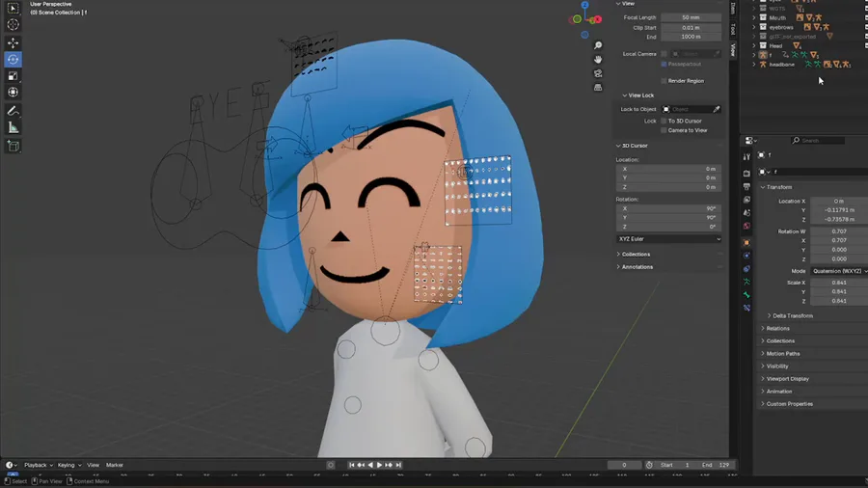Expand the Relations section
Viewport: 868px width, 488px height.
[x=775, y=329]
